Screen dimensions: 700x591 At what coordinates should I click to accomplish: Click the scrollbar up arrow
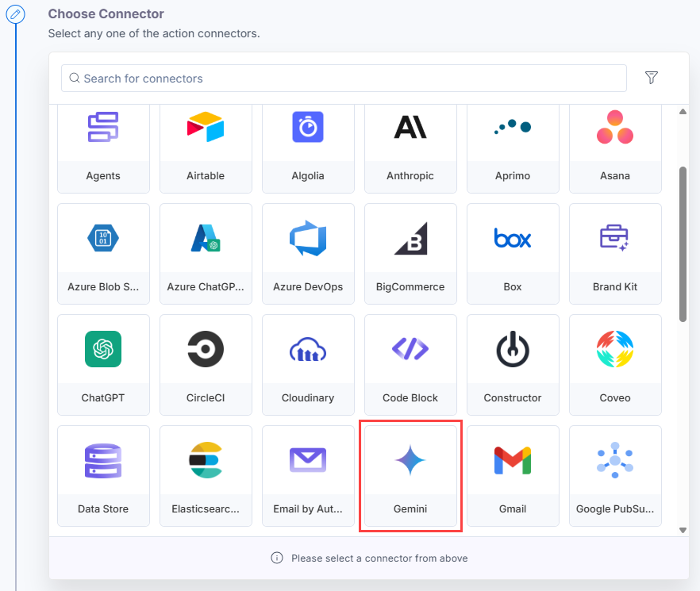point(682,112)
